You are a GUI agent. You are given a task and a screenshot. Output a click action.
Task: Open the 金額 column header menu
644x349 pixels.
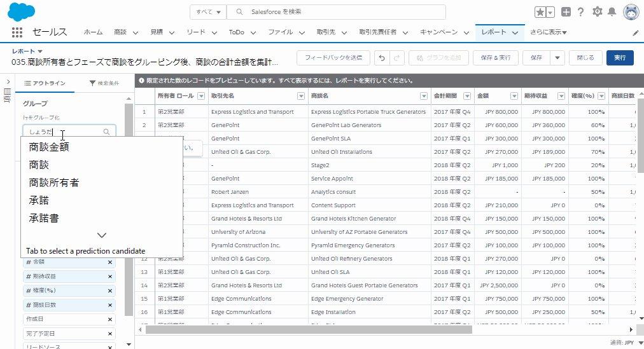pyautogui.click(x=514, y=96)
